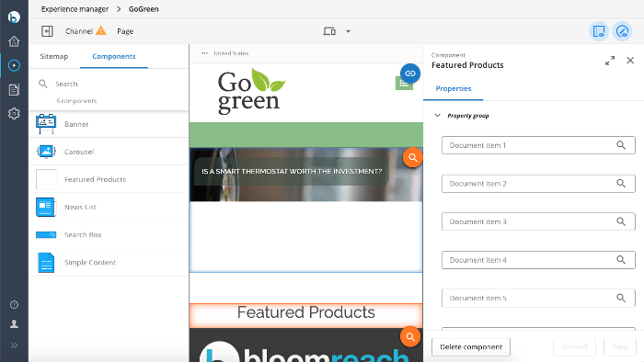Collapse the Property group chevron
This screenshot has width=644, height=362.
[437, 116]
